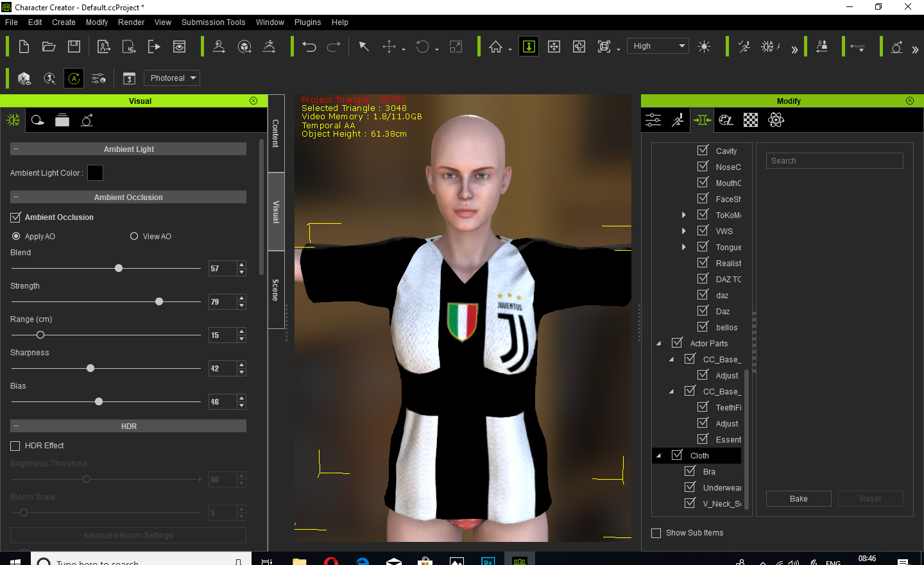Open the calendar timeline icon
The height and width of the screenshot is (565, 924).
(x=129, y=78)
